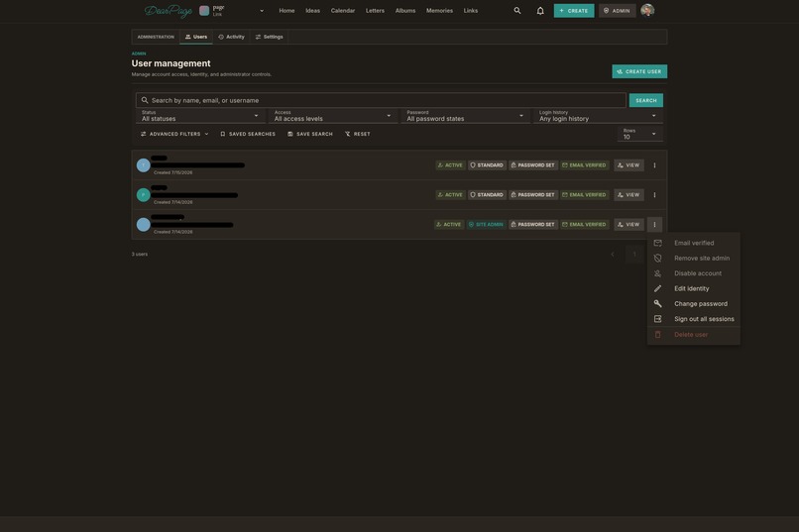Viewport: 799px width, 532px height.
Task: Click the teal Search button
Action: [x=646, y=100]
